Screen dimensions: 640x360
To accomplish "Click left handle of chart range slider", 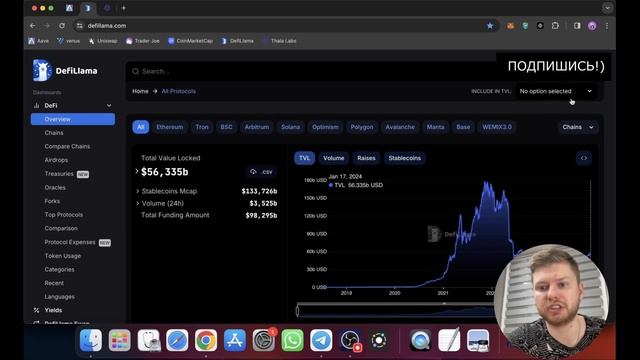I will pyautogui.click(x=298, y=311).
